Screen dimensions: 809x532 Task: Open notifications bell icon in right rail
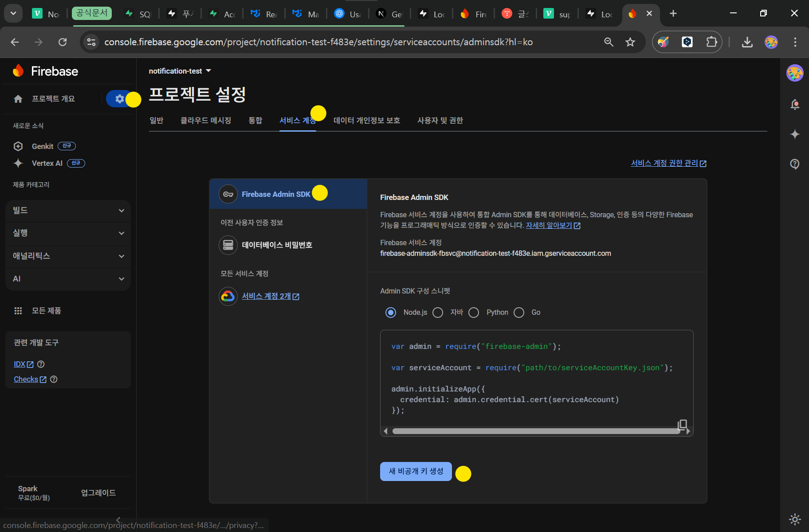tap(795, 105)
